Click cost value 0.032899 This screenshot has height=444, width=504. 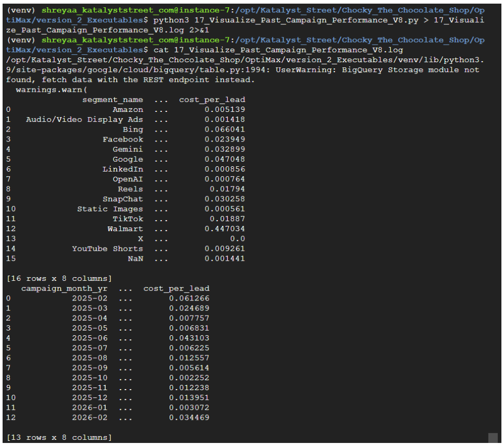point(225,149)
